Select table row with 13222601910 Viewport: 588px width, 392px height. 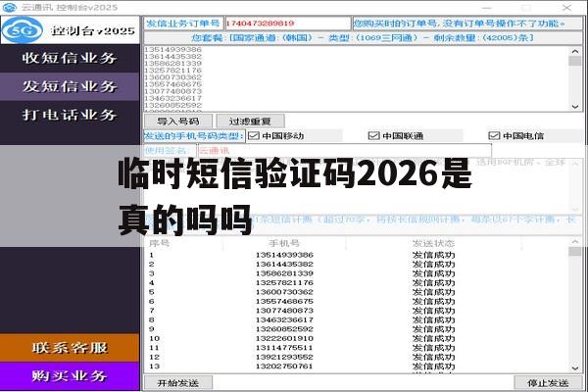coord(357,338)
